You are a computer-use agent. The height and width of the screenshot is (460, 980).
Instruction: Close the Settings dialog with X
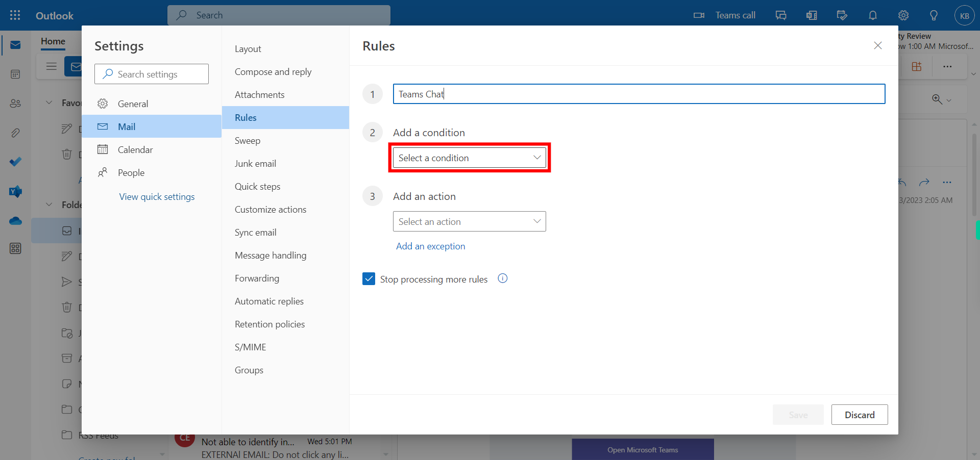(878, 45)
